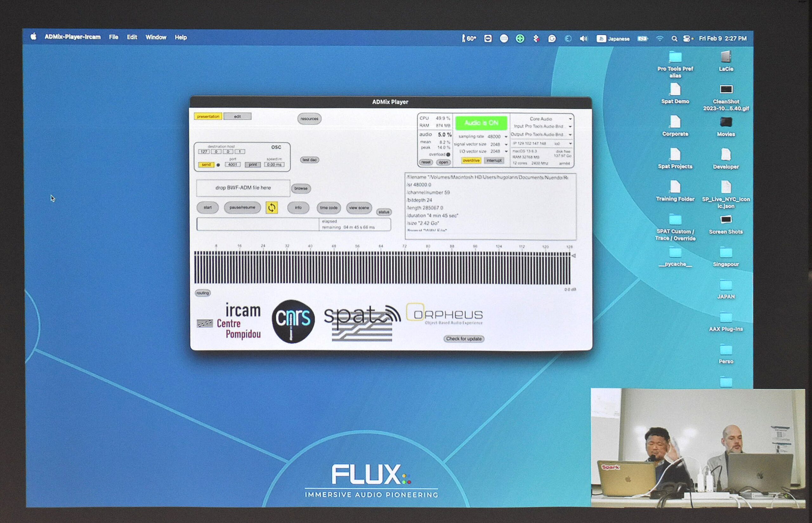812x523 pixels.
Task: Select the AAX Plug-Ins folder
Action: tap(726, 322)
